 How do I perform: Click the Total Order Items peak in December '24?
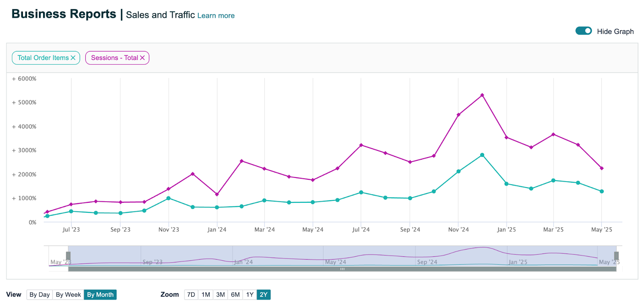(482, 155)
